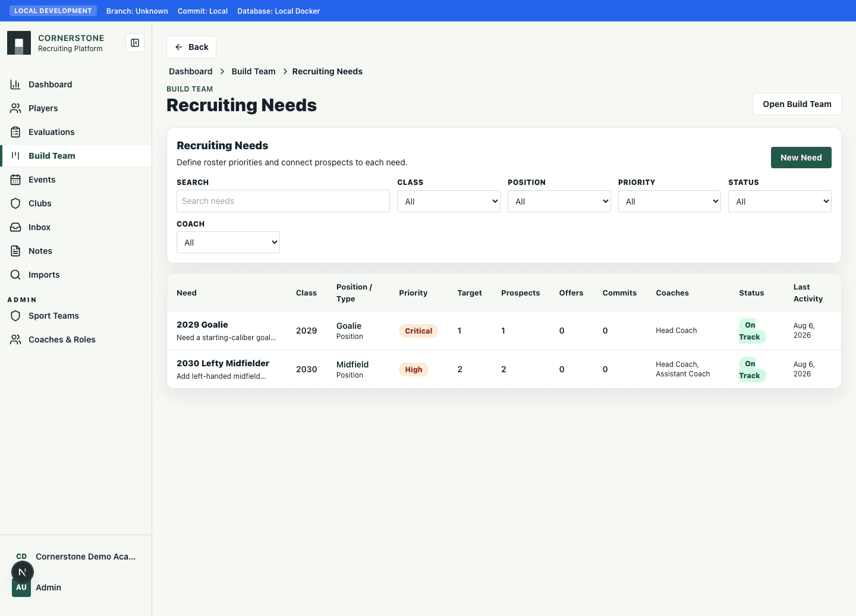The height and width of the screenshot is (616, 856).
Task: Click the Back arrow icon
Action: [x=179, y=47]
